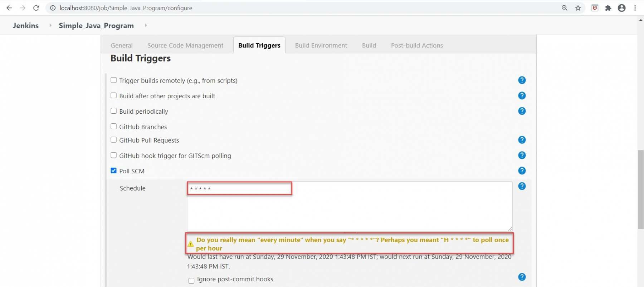The image size is (644, 287).
Task: Enable GitHub hook trigger for GITScm polling
Action: click(x=113, y=155)
